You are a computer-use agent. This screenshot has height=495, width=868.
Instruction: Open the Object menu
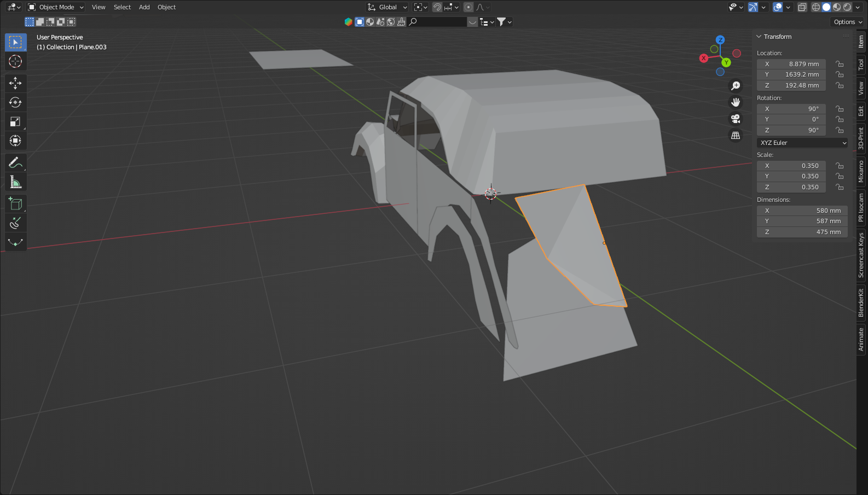[166, 7]
